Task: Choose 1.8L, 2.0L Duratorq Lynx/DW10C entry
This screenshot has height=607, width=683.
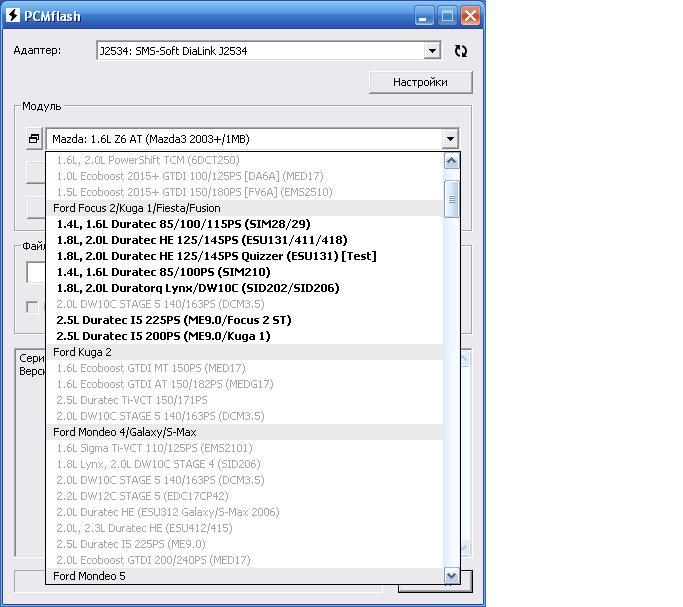Action: pyautogui.click(x=198, y=288)
